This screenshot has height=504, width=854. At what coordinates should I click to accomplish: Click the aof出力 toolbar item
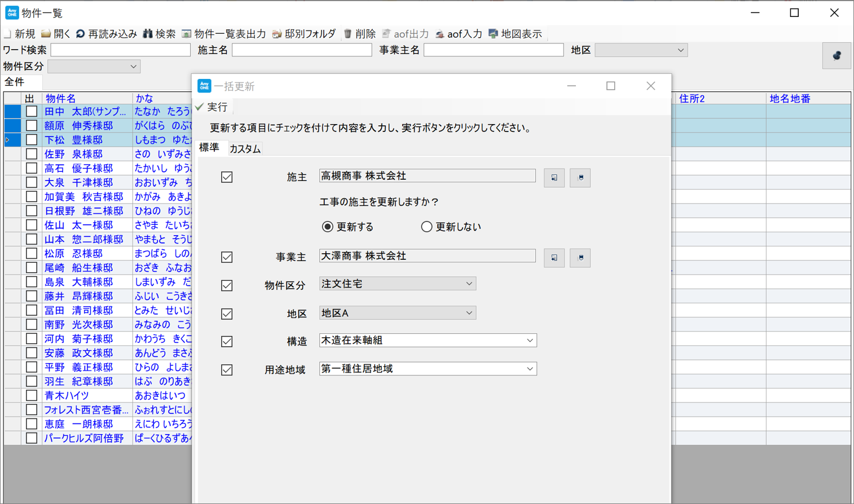pyautogui.click(x=405, y=34)
